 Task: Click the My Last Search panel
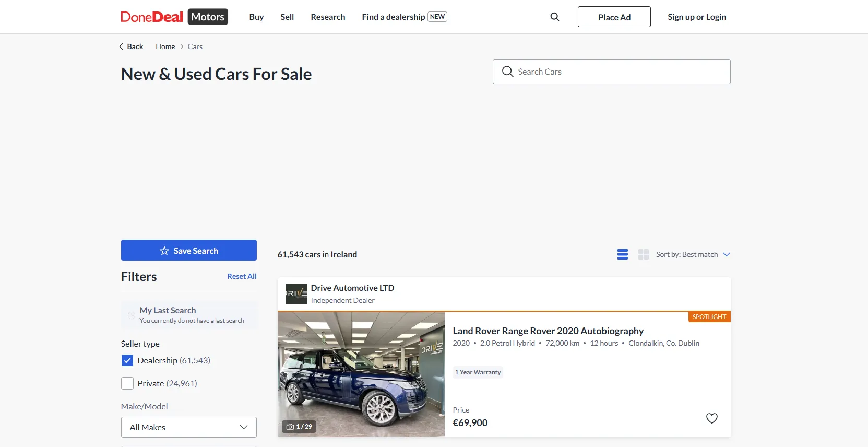[x=189, y=315]
